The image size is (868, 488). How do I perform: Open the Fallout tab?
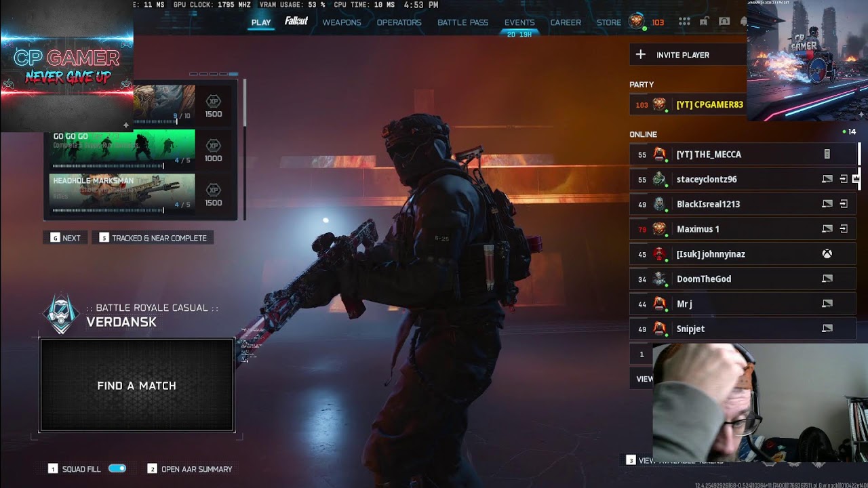coord(296,22)
